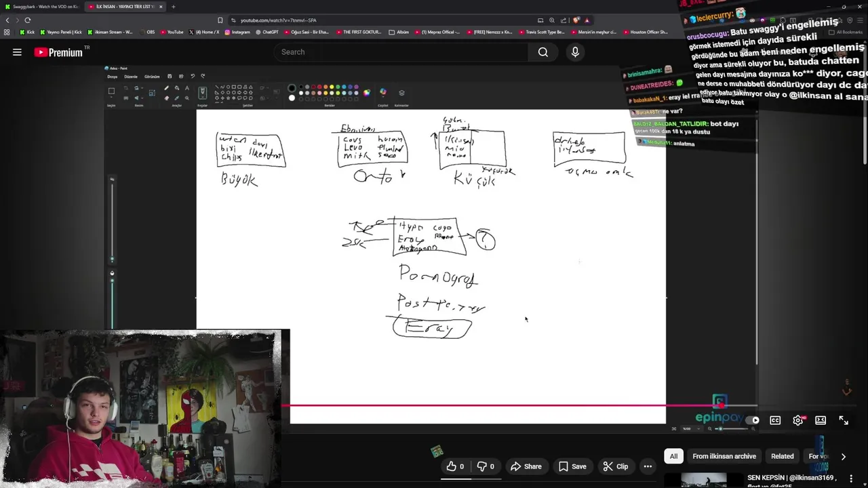This screenshot has height=488, width=868.
Task: Select the fill bucket tool in Paint
Action: coord(177,88)
